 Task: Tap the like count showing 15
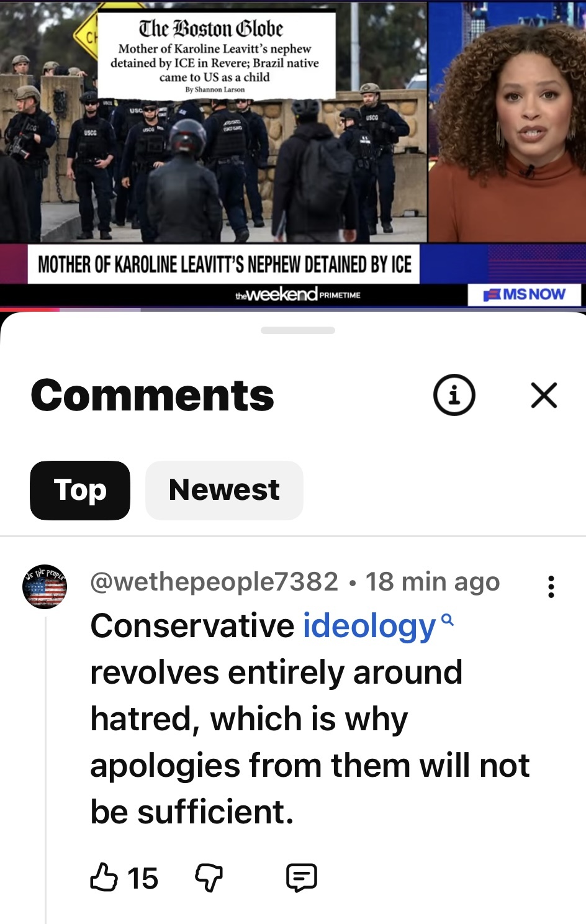tap(143, 879)
